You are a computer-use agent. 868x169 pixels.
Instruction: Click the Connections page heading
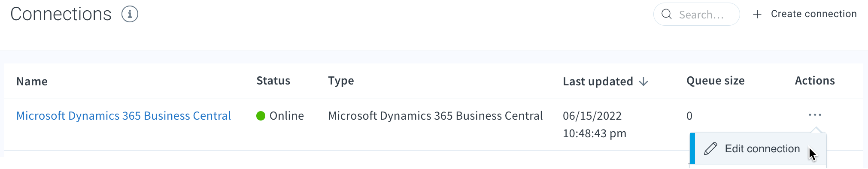61,14
